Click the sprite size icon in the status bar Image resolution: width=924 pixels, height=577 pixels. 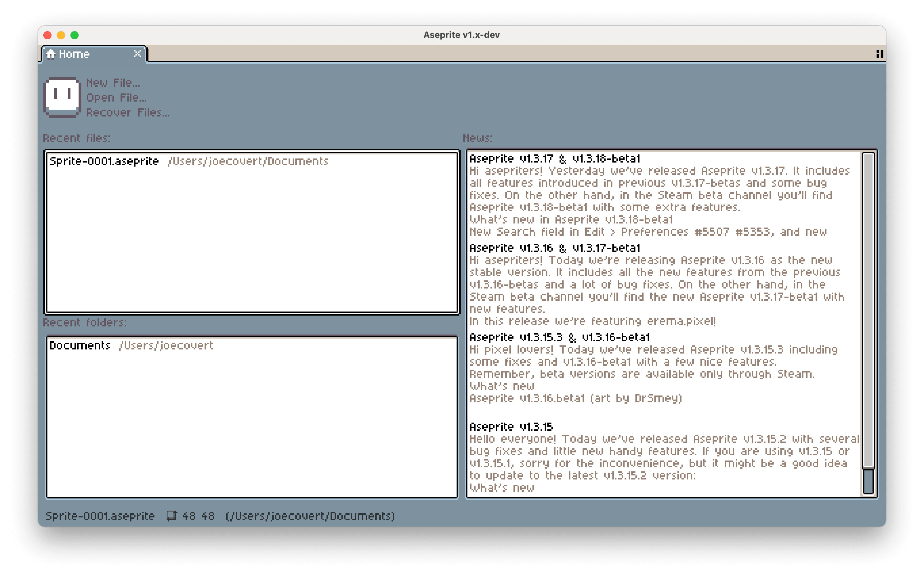(172, 516)
